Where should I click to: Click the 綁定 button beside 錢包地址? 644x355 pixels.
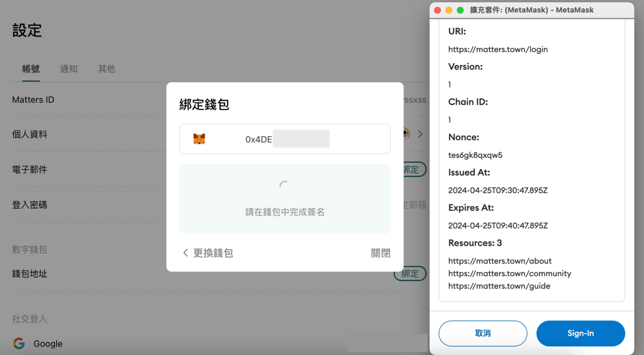410,273
